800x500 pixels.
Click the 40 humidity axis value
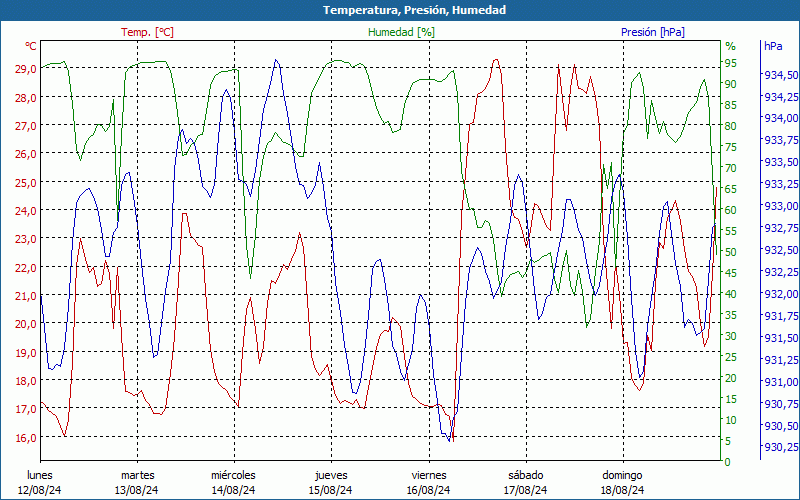[x=731, y=293]
